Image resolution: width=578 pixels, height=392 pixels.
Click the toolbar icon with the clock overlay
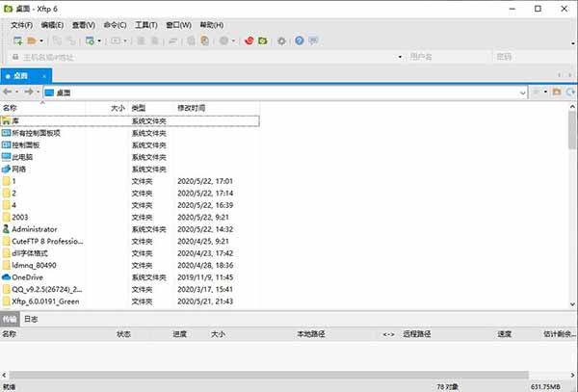205,40
